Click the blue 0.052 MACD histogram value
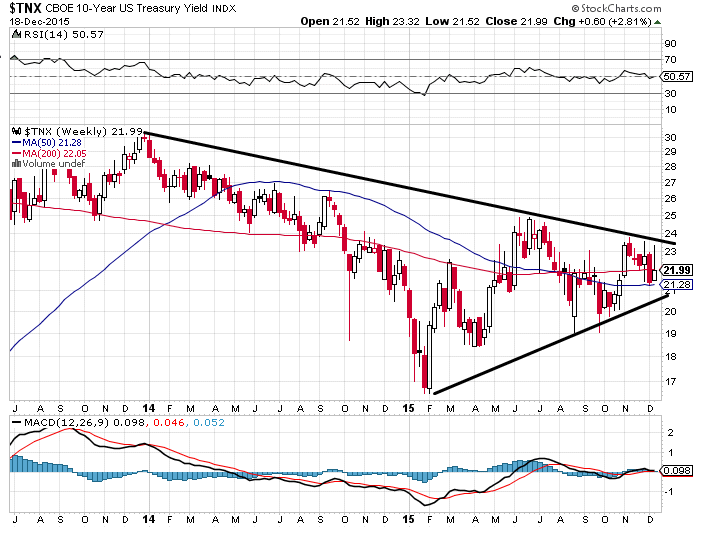This screenshot has height=535, width=727. [209, 423]
